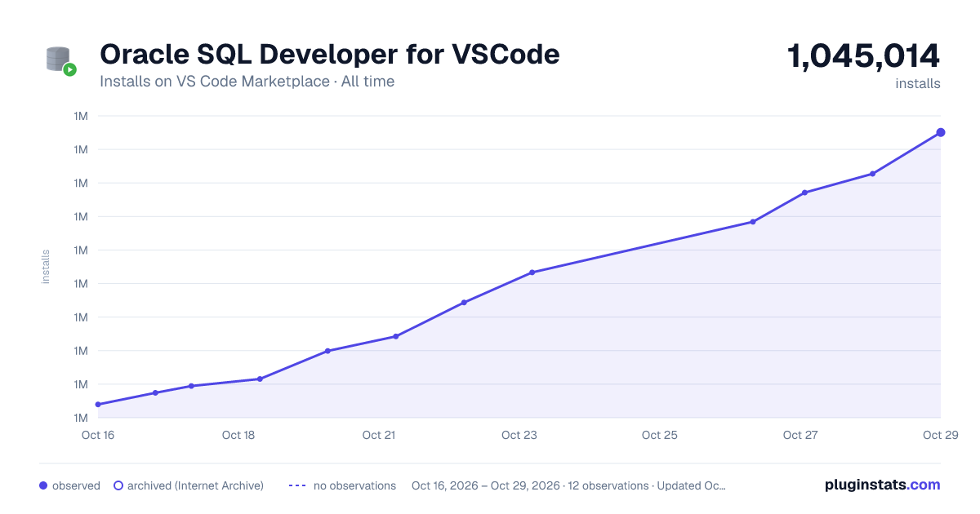Click the Oct 18 axis label
Viewport: 980px width, 514px height.
click(x=238, y=435)
